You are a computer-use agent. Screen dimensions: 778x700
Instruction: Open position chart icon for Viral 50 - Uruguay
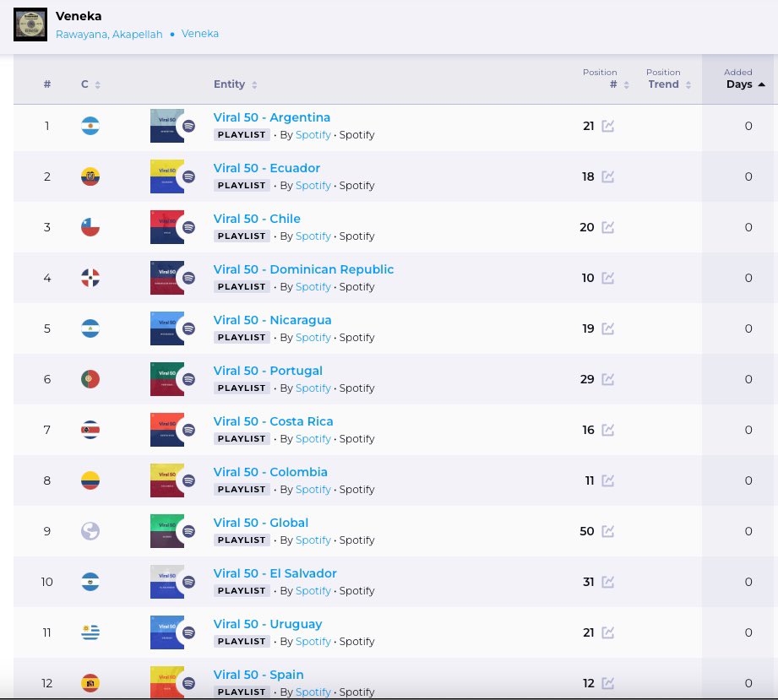[608, 632]
